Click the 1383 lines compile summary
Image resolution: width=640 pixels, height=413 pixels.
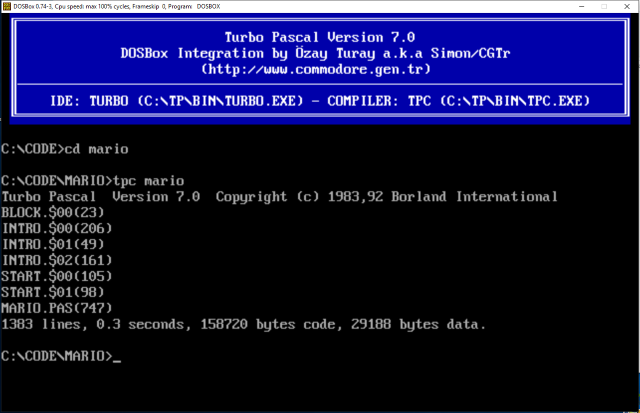(244, 324)
